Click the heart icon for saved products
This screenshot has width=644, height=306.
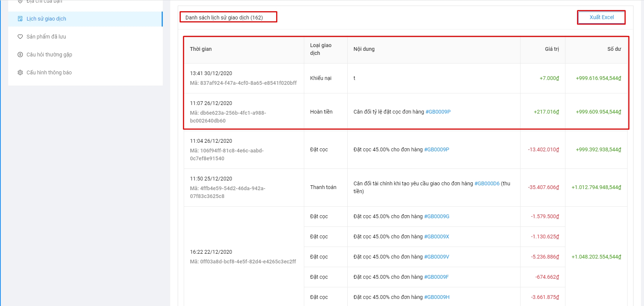(20, 37)
